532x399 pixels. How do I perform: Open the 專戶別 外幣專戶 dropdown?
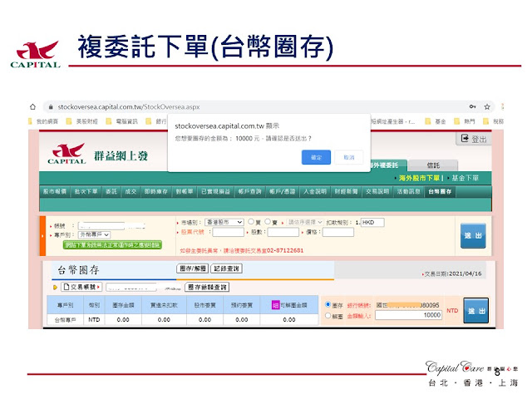click(94, 234)
